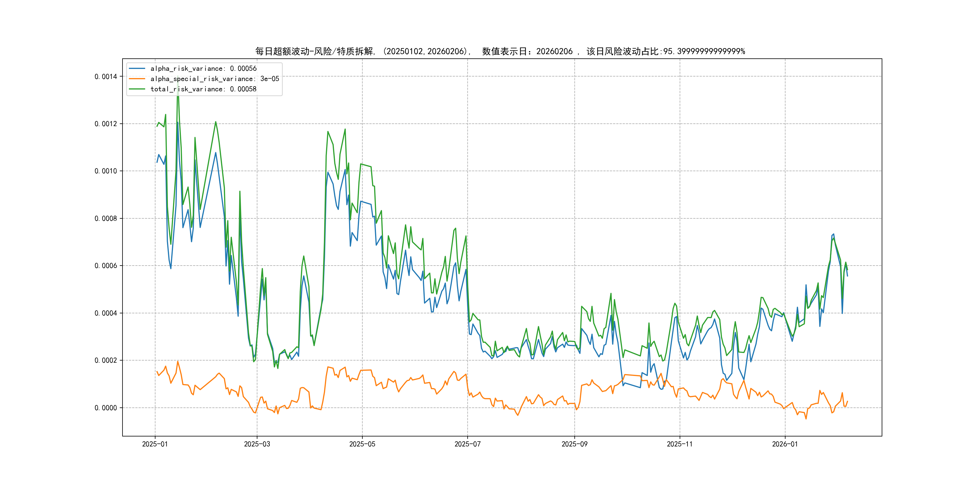Click the 95.39% risk share text in title
This screenshot has width=980, height=490.
[704, 51]
